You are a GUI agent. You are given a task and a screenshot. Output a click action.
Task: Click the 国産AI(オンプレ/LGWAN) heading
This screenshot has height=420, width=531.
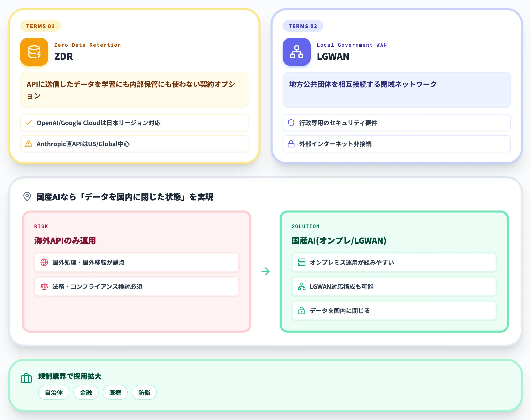click(x=339, y=241)
